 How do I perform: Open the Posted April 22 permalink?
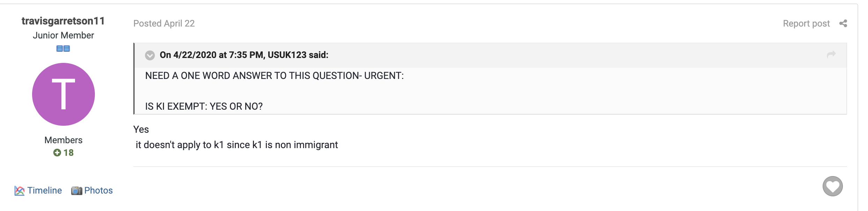pos(164,23)
